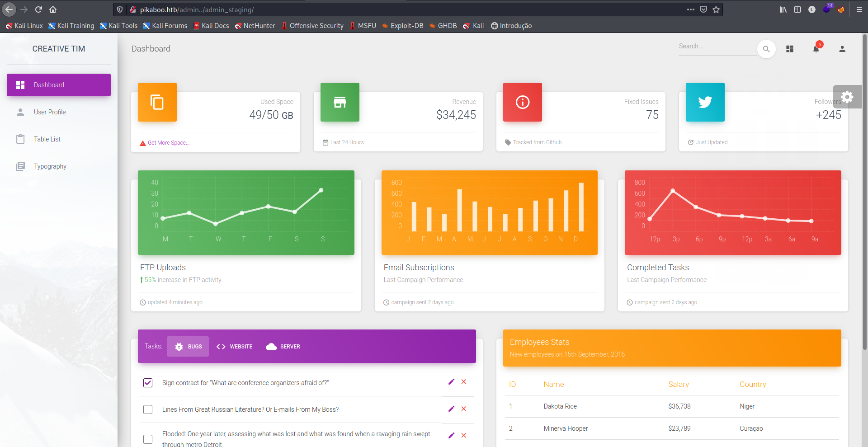Switch to the Website tasks tab
The width and height of the screenshot is (868, 447).
point(235,347)
